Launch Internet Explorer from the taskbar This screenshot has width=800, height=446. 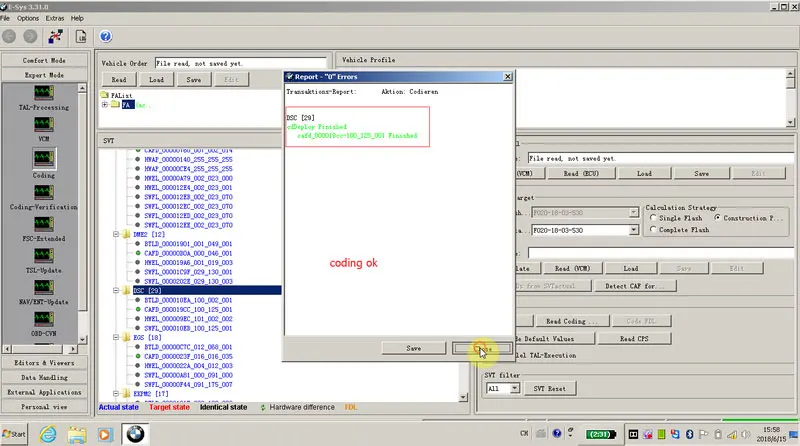[48, 434]
